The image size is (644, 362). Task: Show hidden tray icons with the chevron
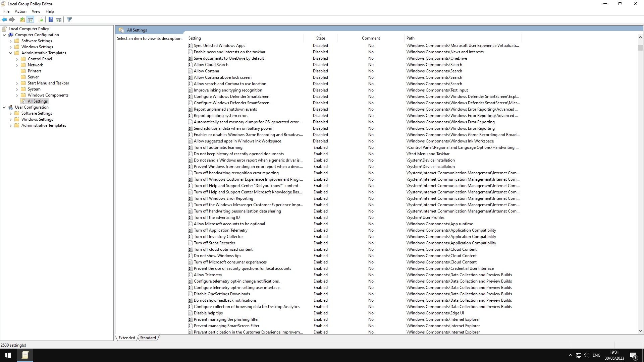coord(571,355)
